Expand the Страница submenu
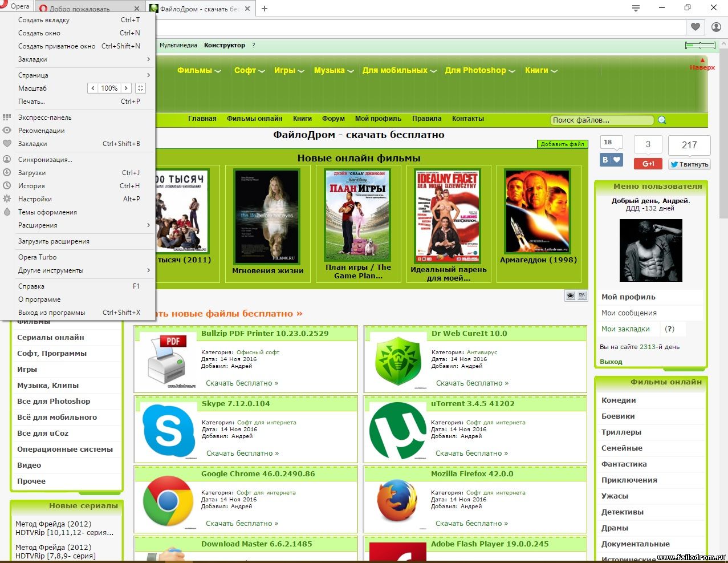 [78, 75]
